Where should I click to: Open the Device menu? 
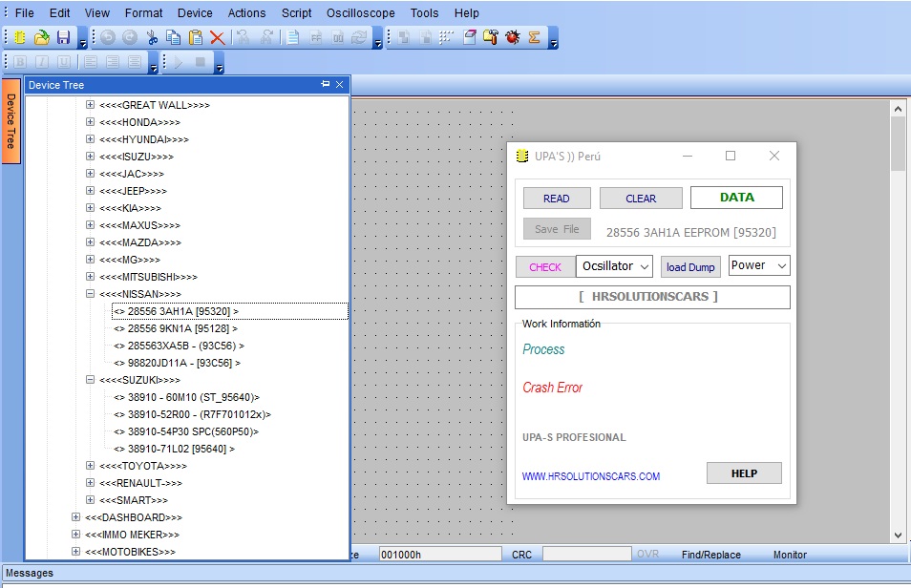(195, 13)
